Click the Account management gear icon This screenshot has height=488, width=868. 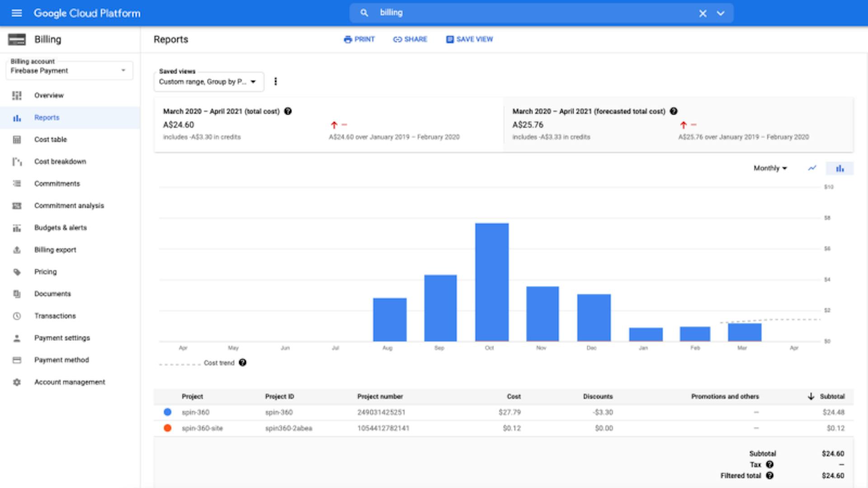(x=17, y=382)
